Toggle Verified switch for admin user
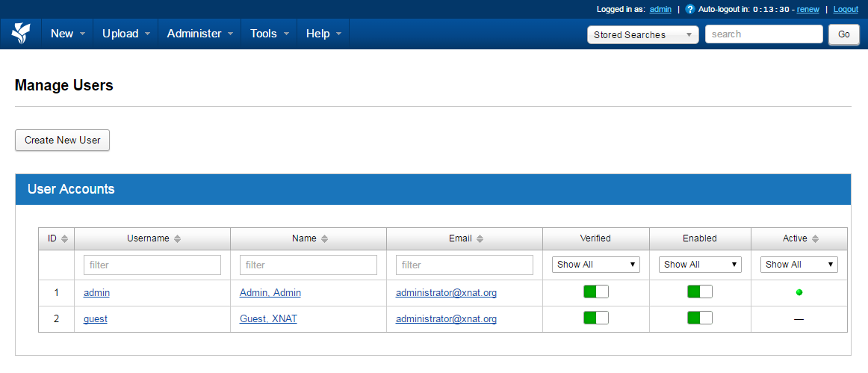868x373 pixels. (595, 292)
